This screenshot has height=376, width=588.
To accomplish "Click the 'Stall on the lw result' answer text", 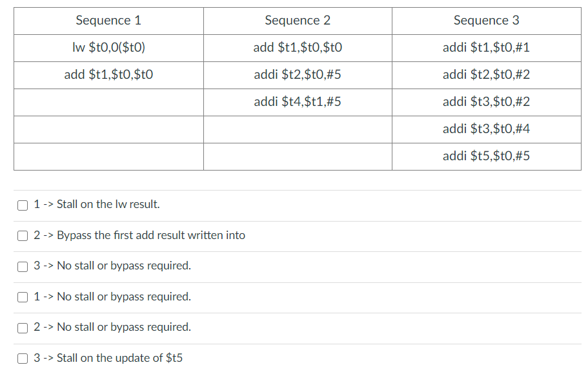I will pyautogui.click(x=108, y=204).
